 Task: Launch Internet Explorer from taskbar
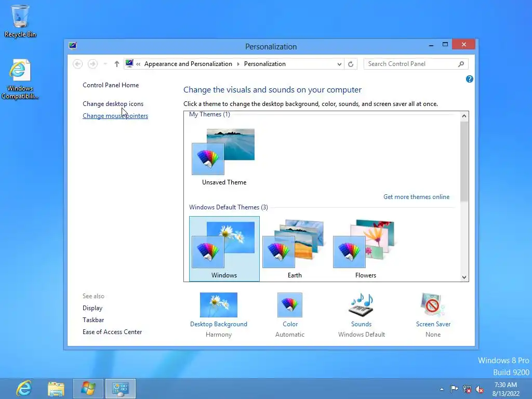coord(24,389)
